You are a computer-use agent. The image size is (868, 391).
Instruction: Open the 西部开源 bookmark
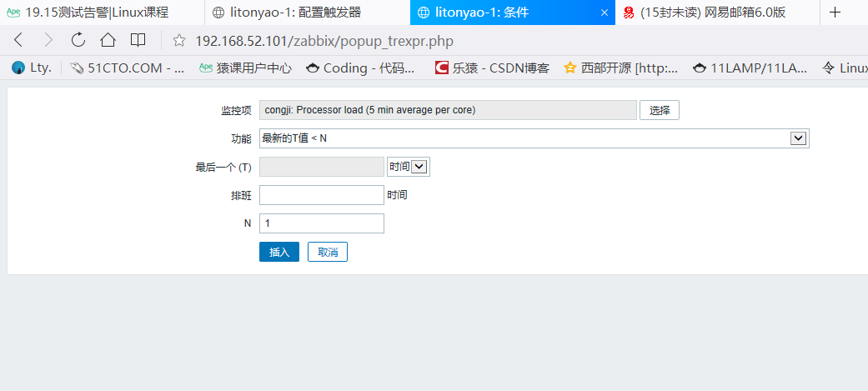click(620, 68)
